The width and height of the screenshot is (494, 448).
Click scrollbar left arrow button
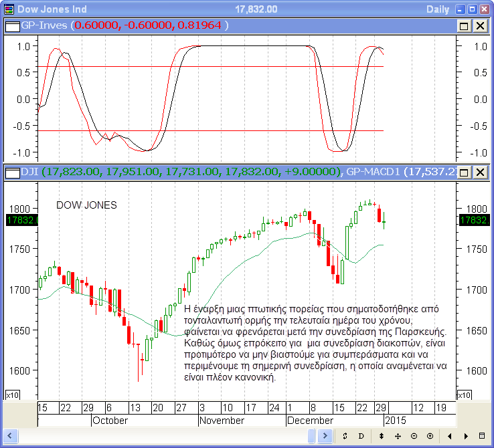click(x=10, y=436)
